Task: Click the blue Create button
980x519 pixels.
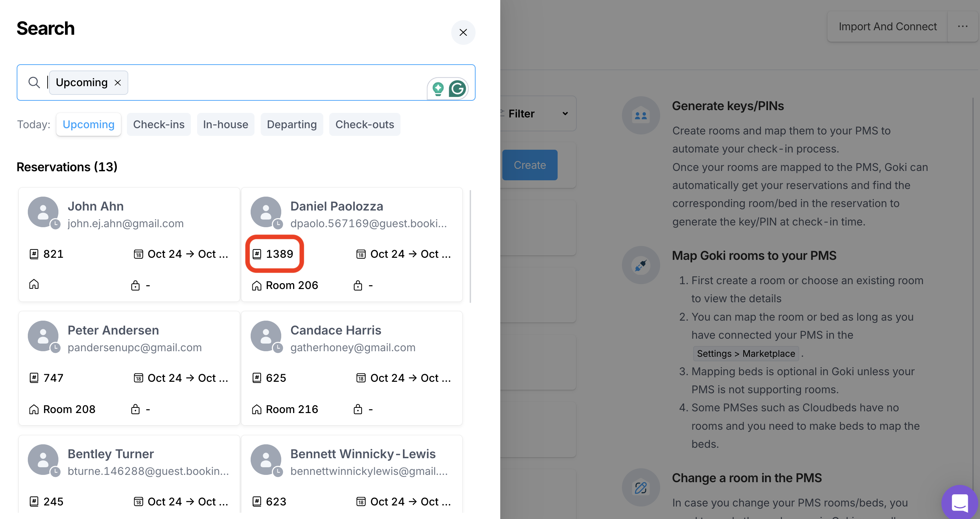Action: (529, 165)
